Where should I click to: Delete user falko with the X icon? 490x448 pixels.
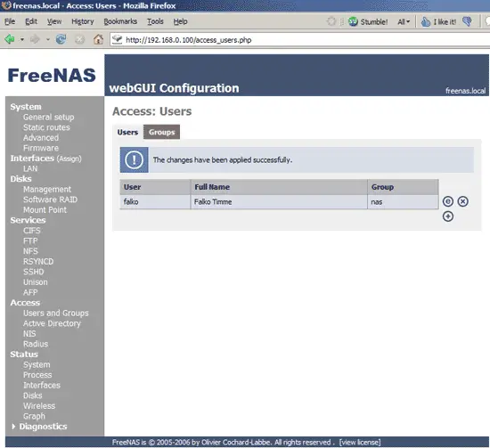click(462, 201)
